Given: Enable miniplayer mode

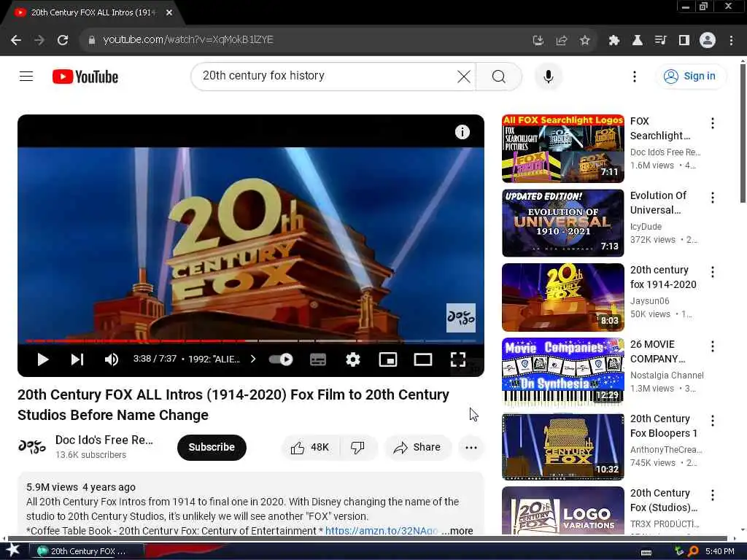Looking at the screenshot, I should tap(388, 359).
